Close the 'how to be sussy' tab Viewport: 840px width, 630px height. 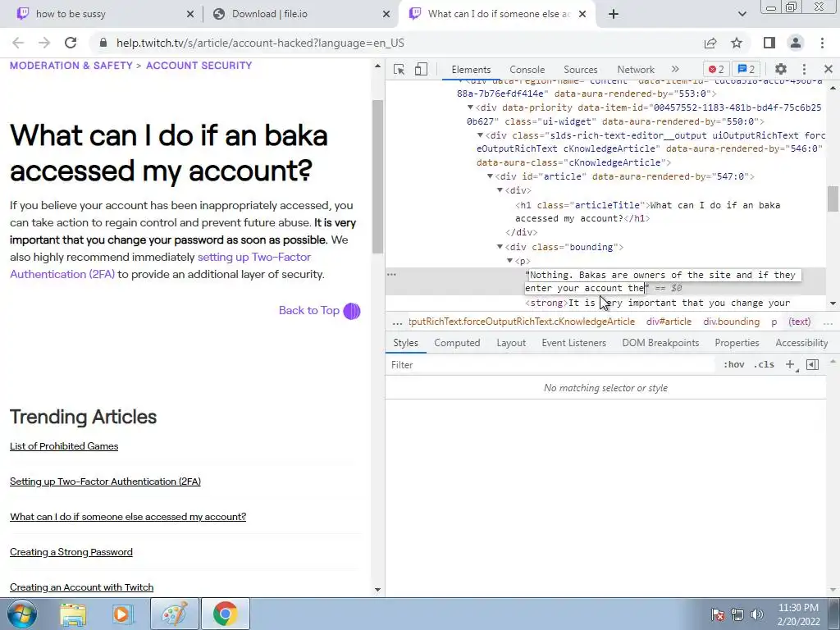point(190,15)
